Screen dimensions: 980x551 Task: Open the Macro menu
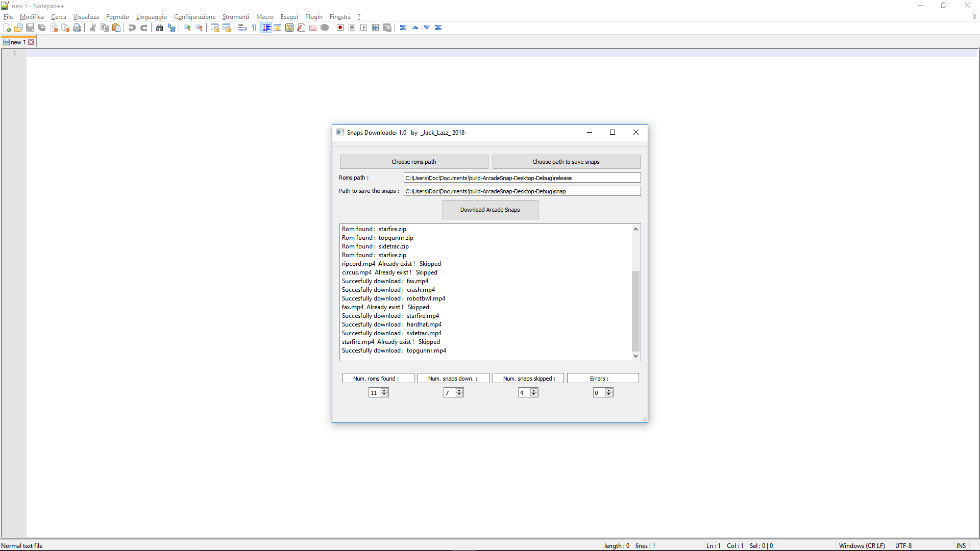264,16
